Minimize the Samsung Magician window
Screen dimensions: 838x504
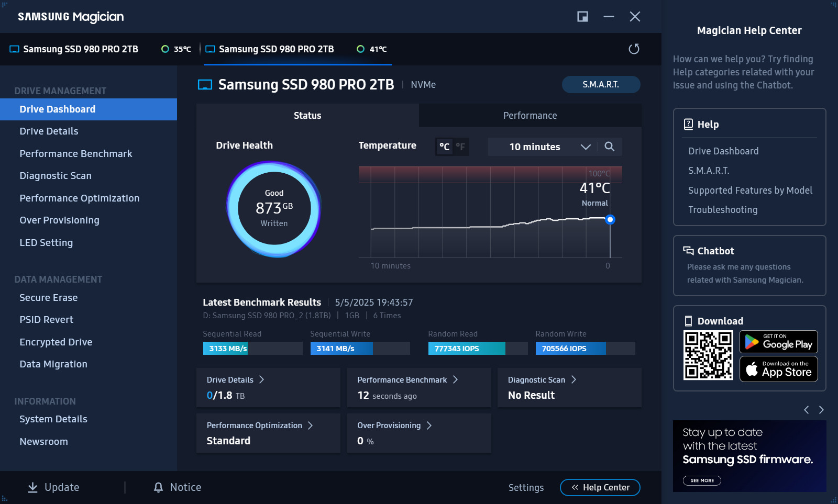609,17
